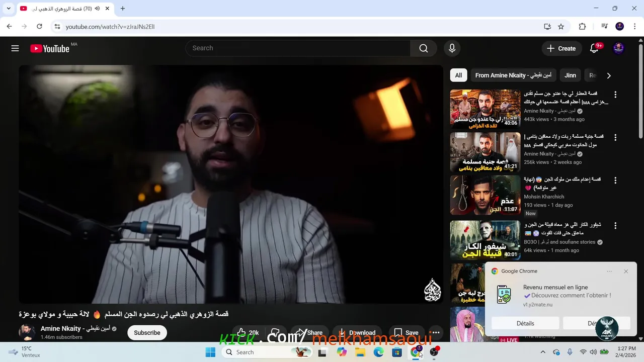The height and width of the screenshot is (362, 644).
Task: Open the Mohsin Kharchich channel name
Action: pyautogui.click(x=544, y=197)
